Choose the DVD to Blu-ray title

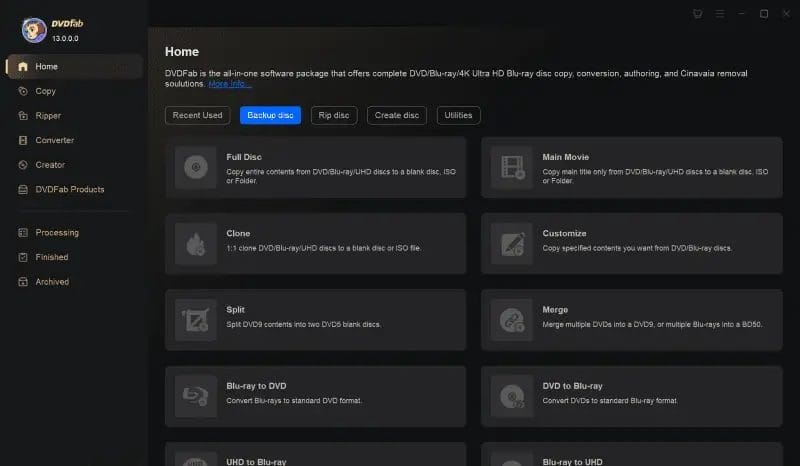click(x=572, y=386)
